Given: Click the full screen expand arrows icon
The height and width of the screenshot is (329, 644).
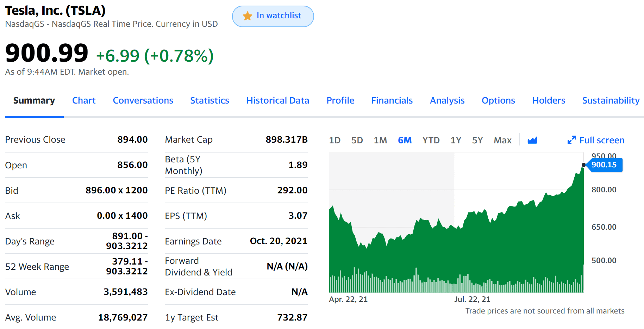Looking at the screenshot, I should tap(571, 140).
